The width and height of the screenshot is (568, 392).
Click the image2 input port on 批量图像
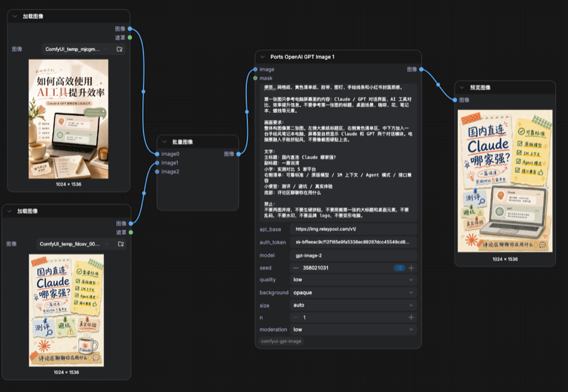(157, 171)
